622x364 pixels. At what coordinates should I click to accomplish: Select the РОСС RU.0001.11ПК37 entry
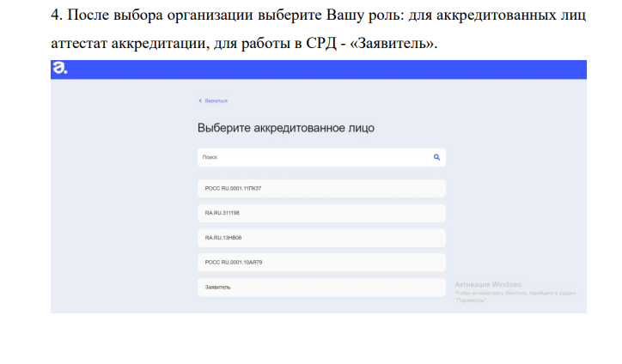click(x=321, y=188)
